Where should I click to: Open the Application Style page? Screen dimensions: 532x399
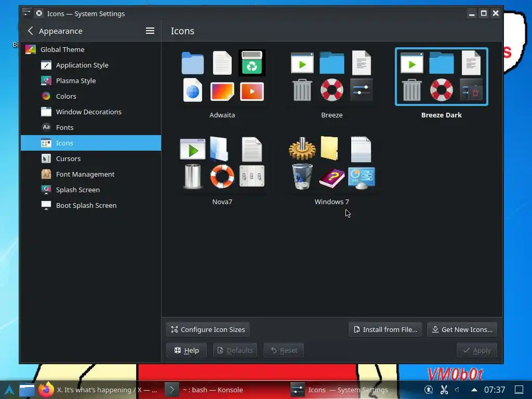pos(91,65)
